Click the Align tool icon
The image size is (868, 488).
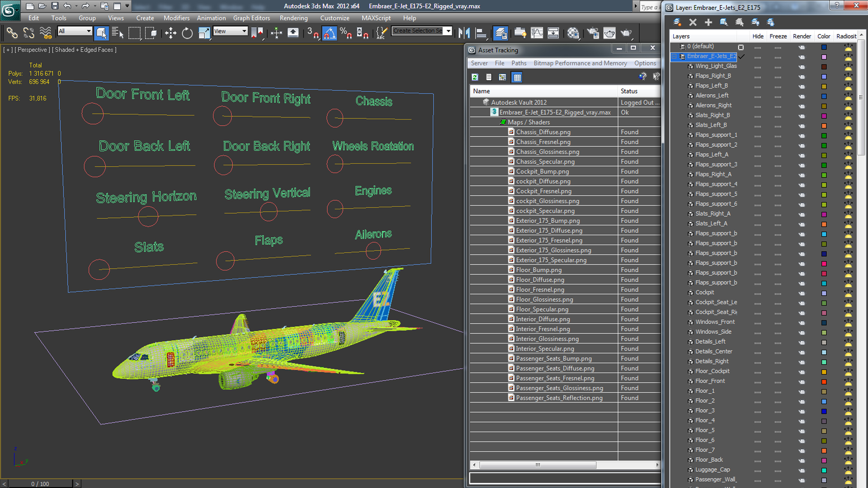point(481,33)
